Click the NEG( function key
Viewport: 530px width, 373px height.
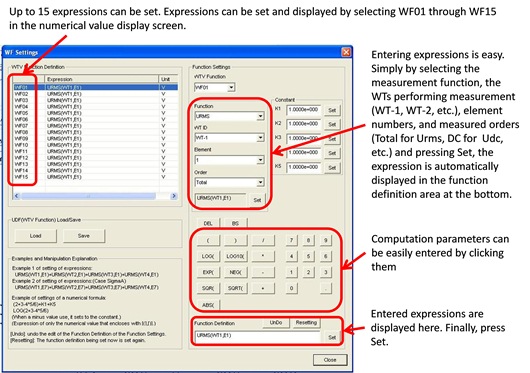click(x=235, y=272)
